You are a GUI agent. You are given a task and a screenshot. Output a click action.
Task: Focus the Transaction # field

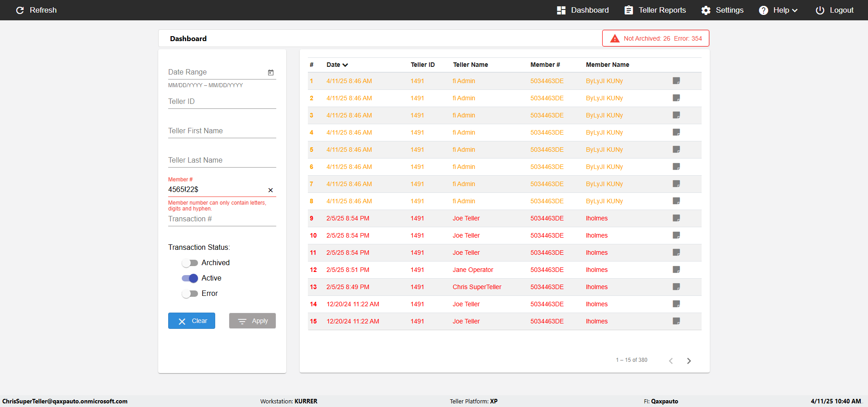pos(222,219)
